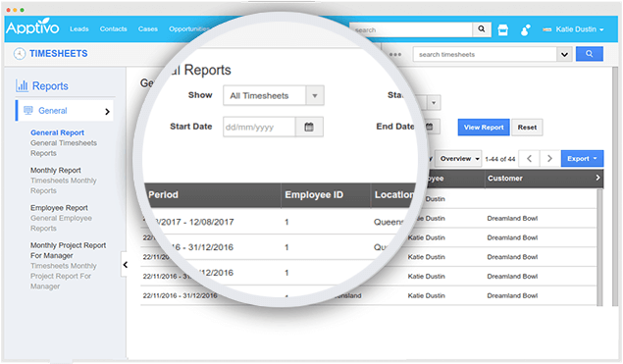Open the End Date calendar picker

point(429,127)
